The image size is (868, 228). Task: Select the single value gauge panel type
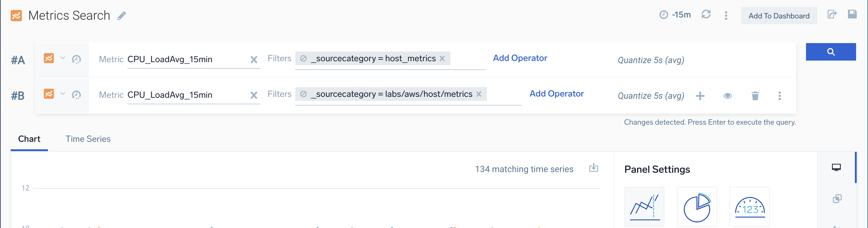tap(749, 207)
